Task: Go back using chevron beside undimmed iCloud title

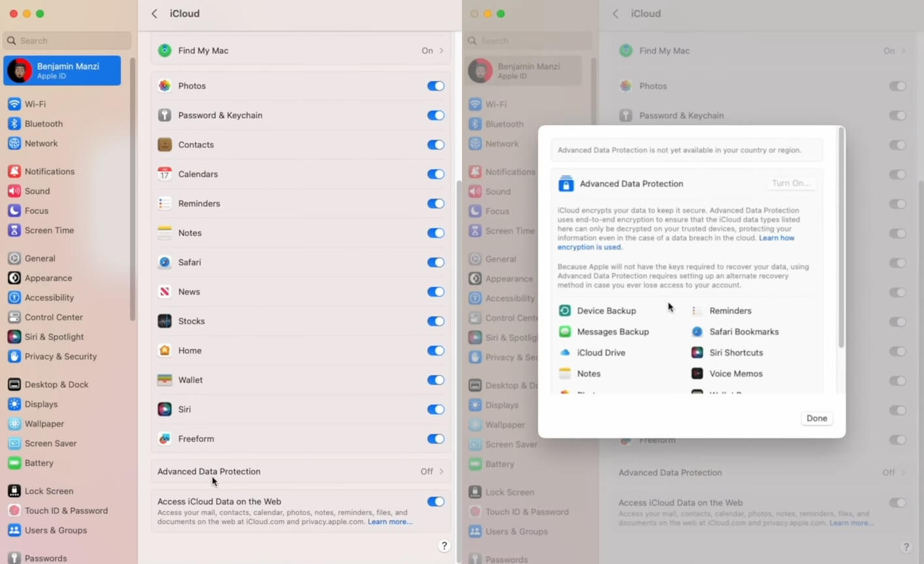Action: point(155,14)
